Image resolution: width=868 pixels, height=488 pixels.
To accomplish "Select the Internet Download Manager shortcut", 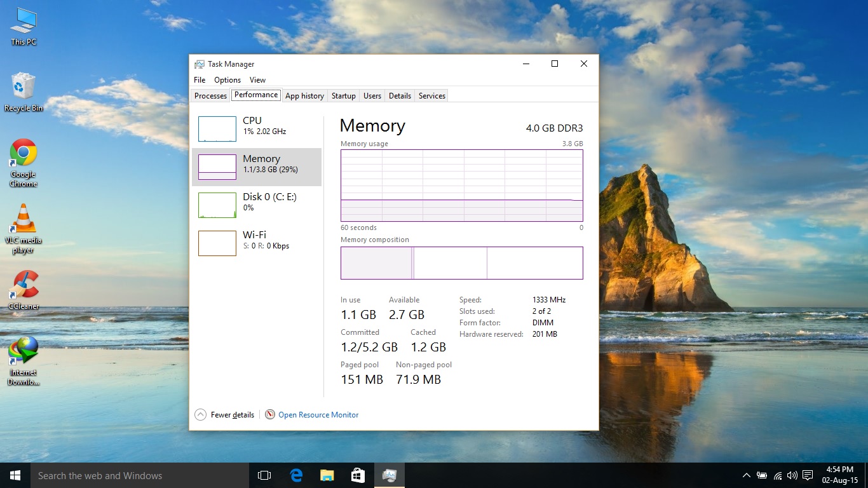I will pyautogui.click(x=24, y=361).
